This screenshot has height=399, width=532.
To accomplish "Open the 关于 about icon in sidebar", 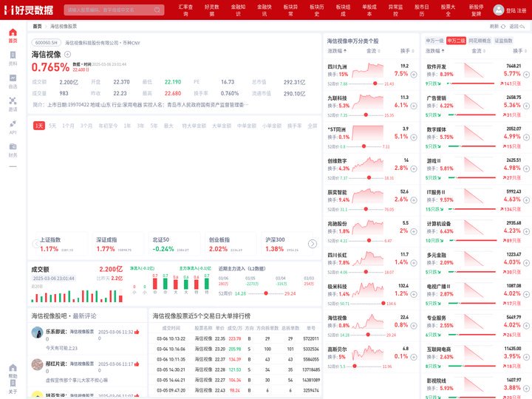I will pyautogui.click(x=13, y=386).
